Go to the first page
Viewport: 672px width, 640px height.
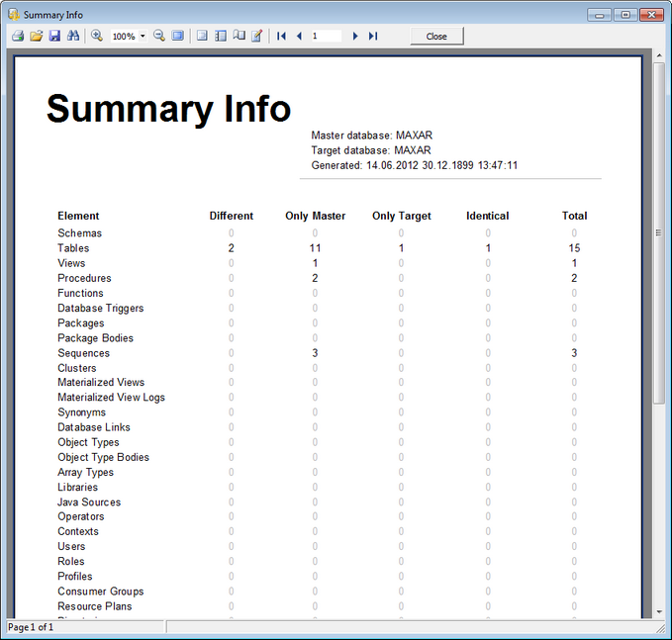[x=282, y=36]
